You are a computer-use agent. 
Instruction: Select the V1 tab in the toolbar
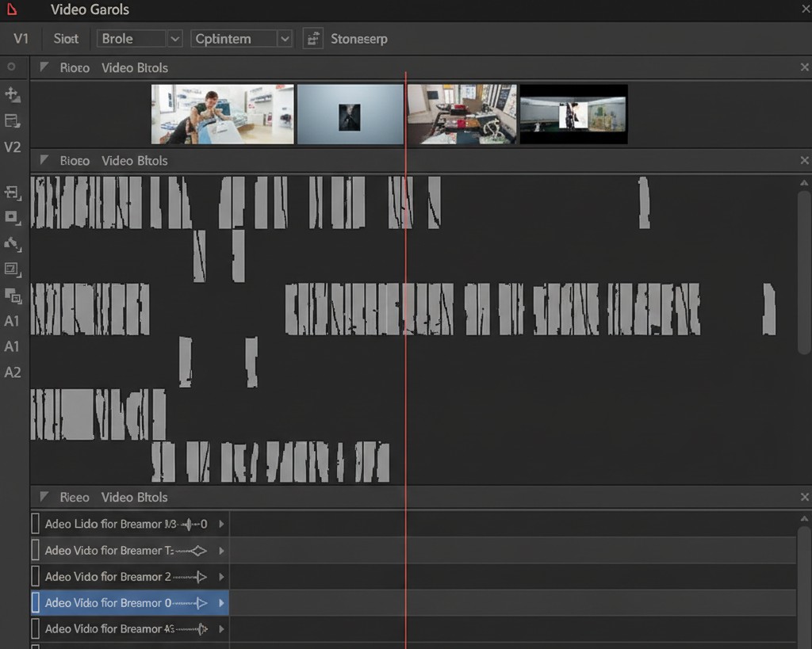[x=21, y=39]
